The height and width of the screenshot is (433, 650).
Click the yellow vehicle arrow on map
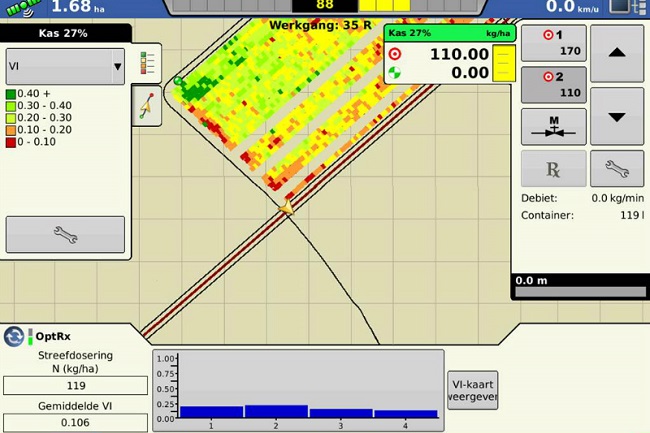287,207
